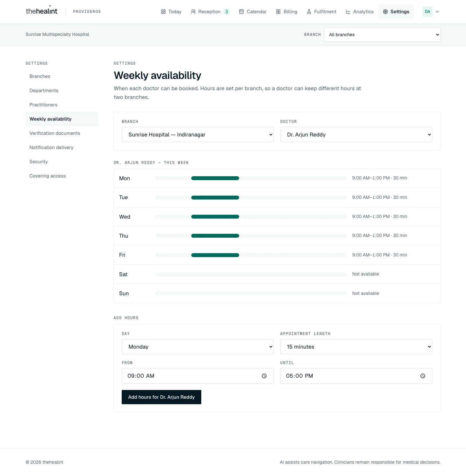The height and width of the screenshot is (476, 466).
Task: Open the 15 minutes appointment length dropdown
Action: click(x=356, y=347)
